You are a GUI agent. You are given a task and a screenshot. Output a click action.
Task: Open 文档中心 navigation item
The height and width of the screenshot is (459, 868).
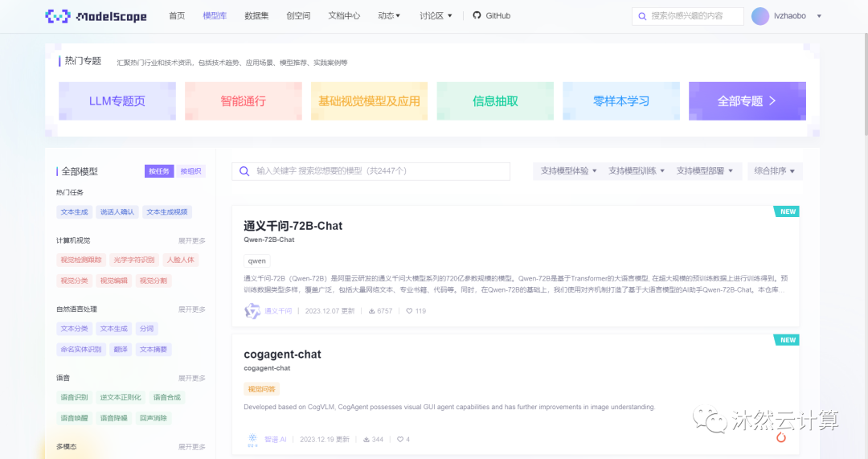point(344,16)
